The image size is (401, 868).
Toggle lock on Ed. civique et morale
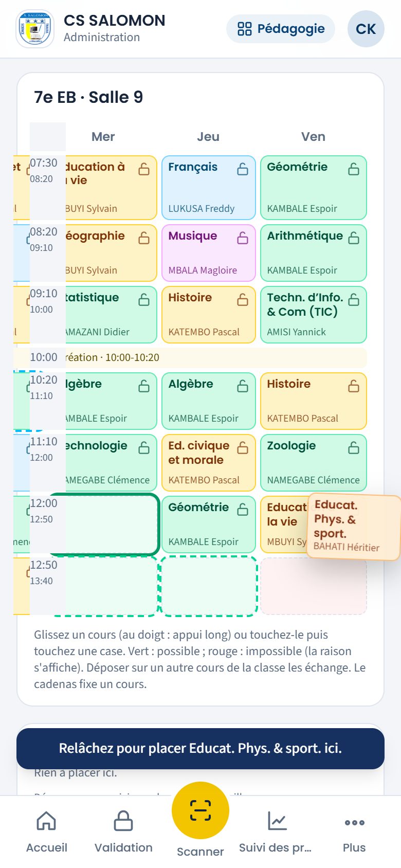243,448
